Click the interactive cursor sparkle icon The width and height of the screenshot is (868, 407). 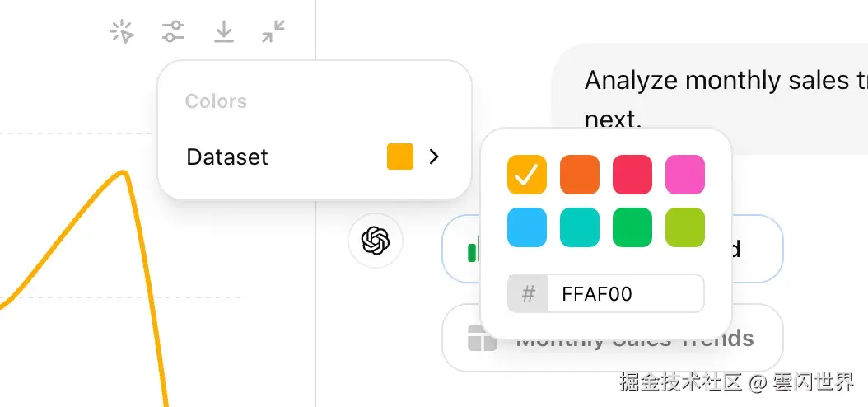click(x=122, y=32)
